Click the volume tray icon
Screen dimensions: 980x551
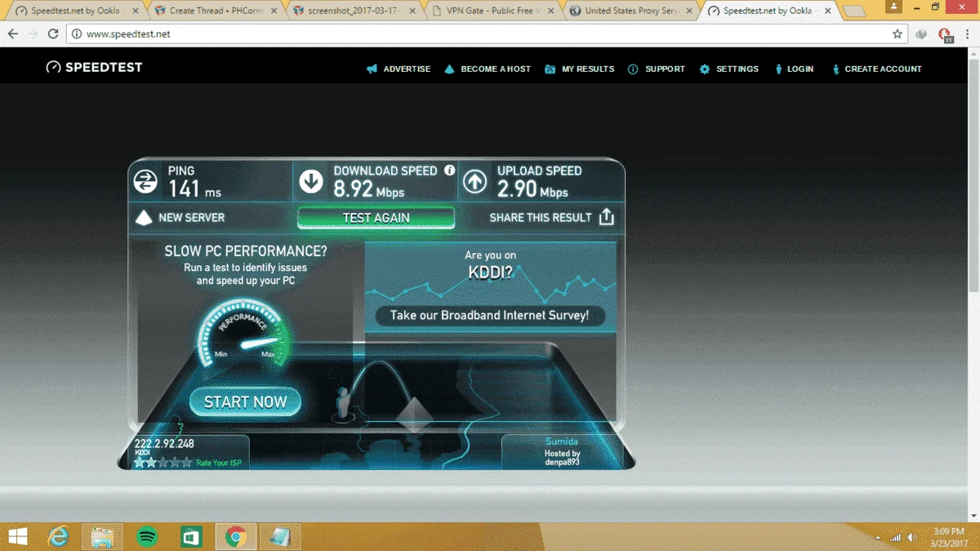tap(912, 537)
